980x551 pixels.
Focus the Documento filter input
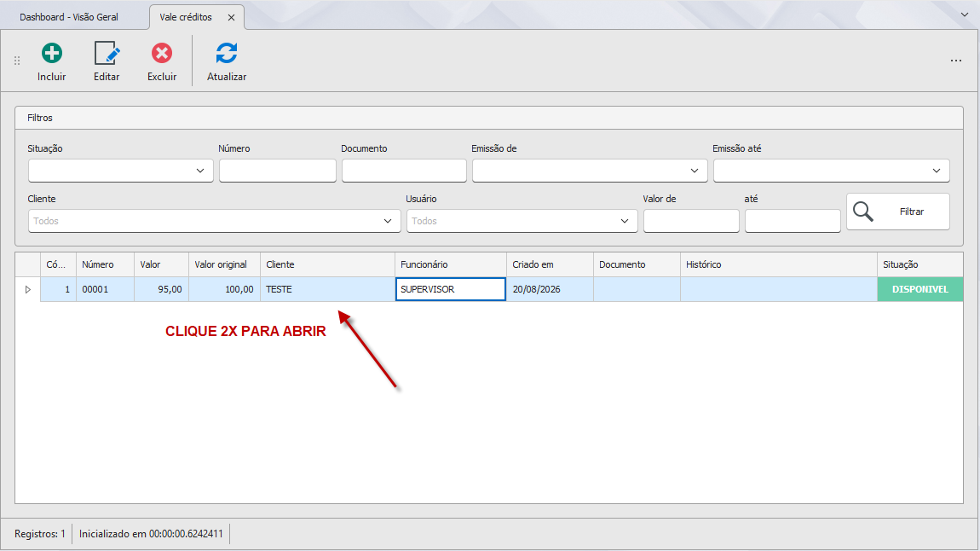tap(405, 171)
